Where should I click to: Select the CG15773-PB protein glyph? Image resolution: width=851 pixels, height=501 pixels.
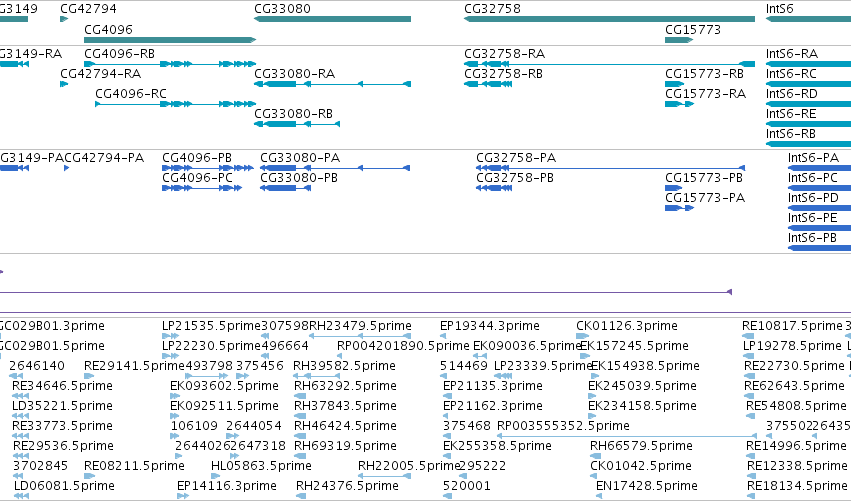tap(674, 188)
